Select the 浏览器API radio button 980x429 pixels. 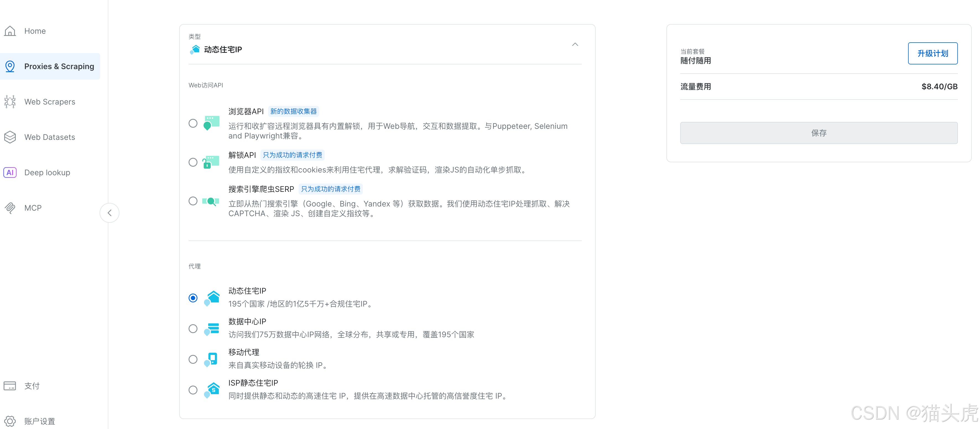tap(193, 123)
